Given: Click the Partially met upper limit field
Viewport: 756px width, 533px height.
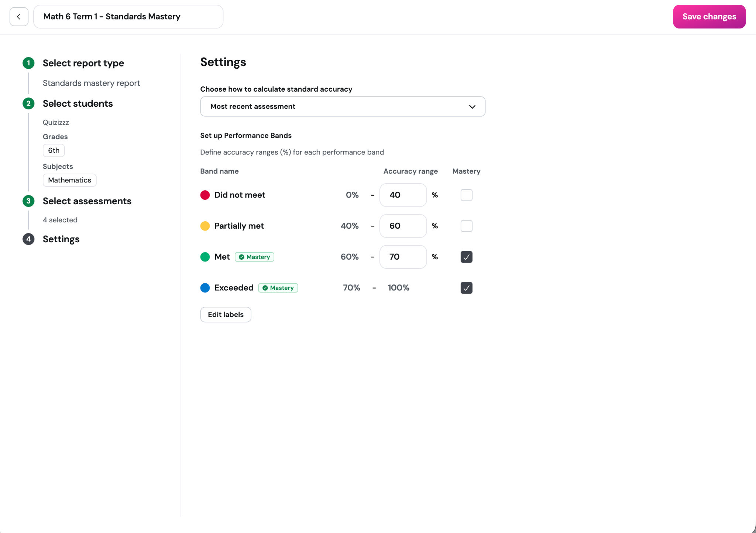Looking at the screenshot, I should (403, 226).
